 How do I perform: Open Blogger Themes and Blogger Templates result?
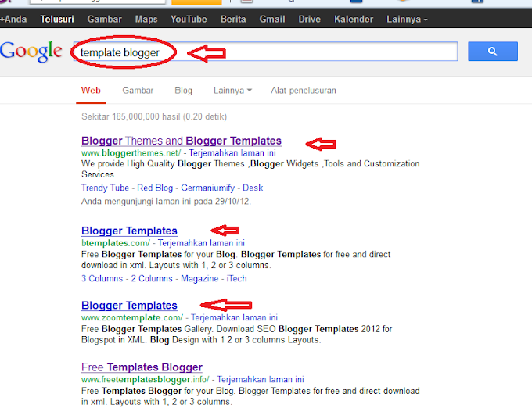(x=182, y=141)
